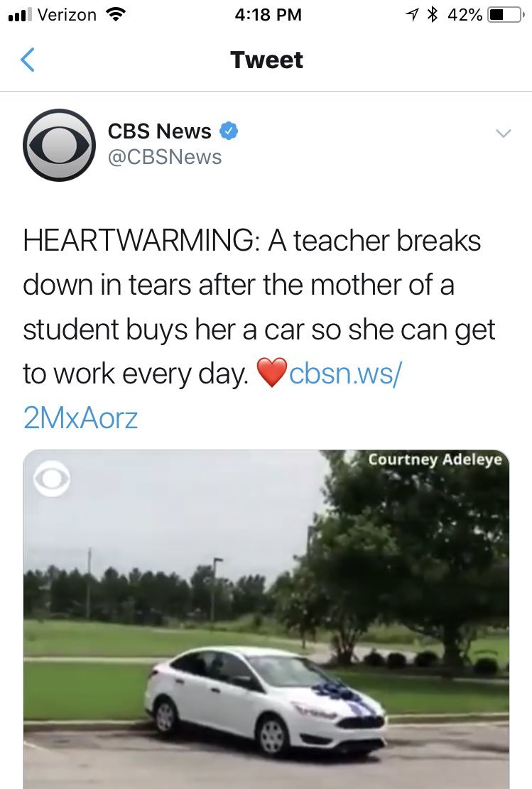Tap the Courtney Adeleye credit on video
The width and height of the screenshot is (532, 789).
coord(435,459)
